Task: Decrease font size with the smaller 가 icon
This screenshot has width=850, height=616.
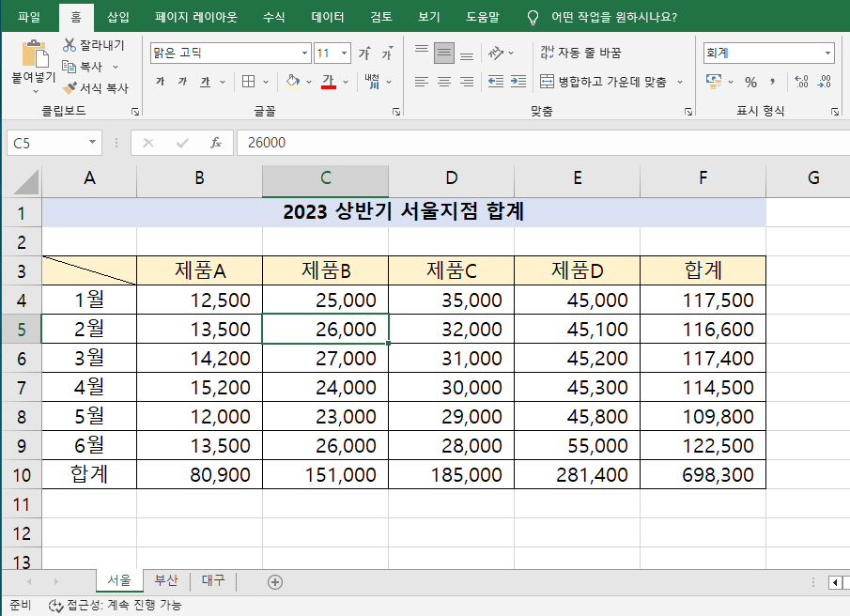Action: 387,54
